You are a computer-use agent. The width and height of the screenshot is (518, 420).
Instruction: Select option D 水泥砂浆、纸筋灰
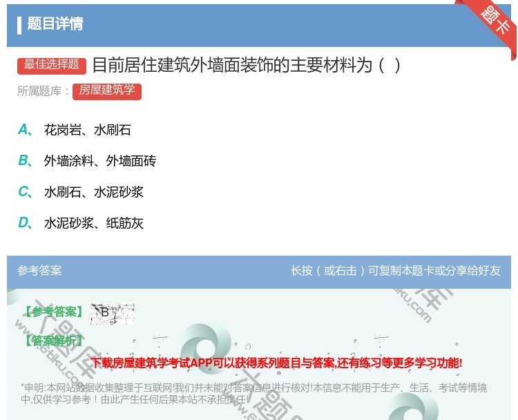(x=81, y=223)
